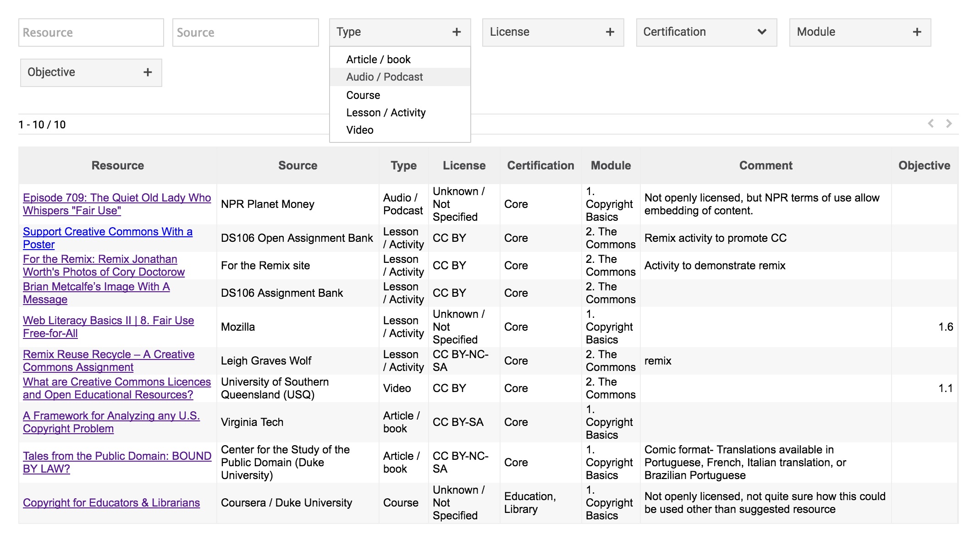Click the plus icon on License filter

[610, 32]
